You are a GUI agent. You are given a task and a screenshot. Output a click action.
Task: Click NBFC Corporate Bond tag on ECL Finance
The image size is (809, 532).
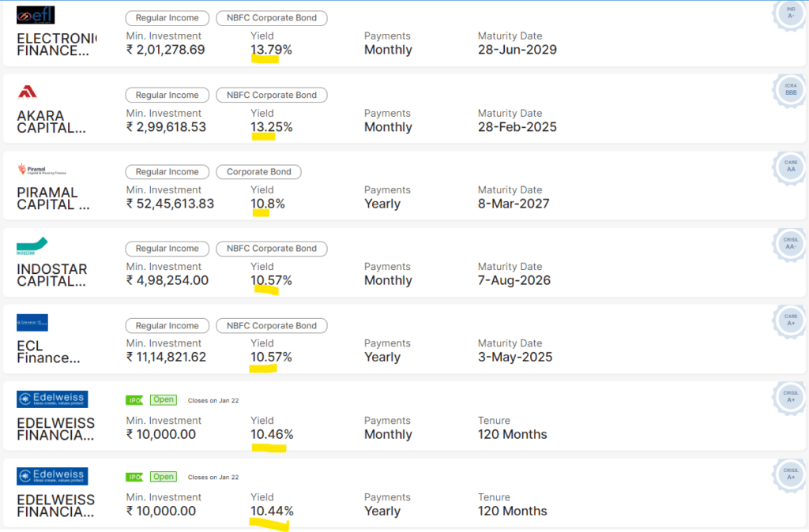272,326
